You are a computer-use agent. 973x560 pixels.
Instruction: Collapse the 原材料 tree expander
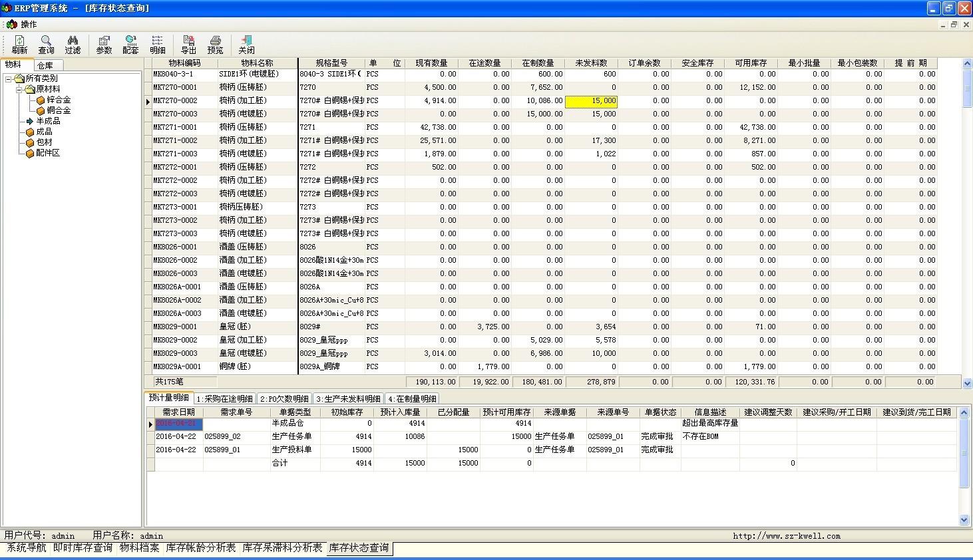pos(19,89)
